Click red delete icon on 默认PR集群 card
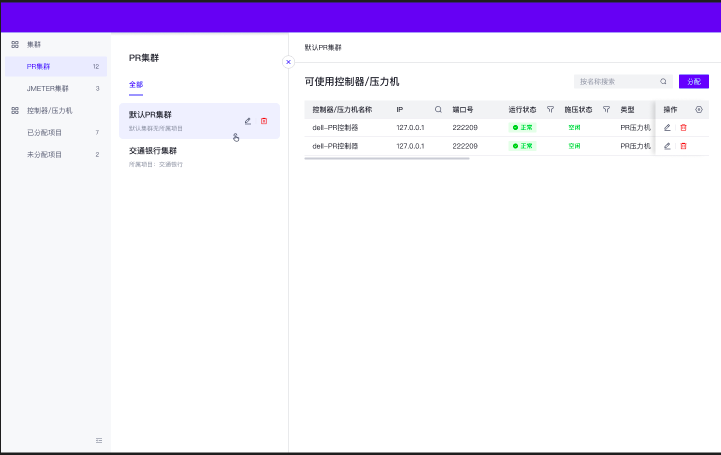Viewport: 721px width, 455px height. (264, 121)
